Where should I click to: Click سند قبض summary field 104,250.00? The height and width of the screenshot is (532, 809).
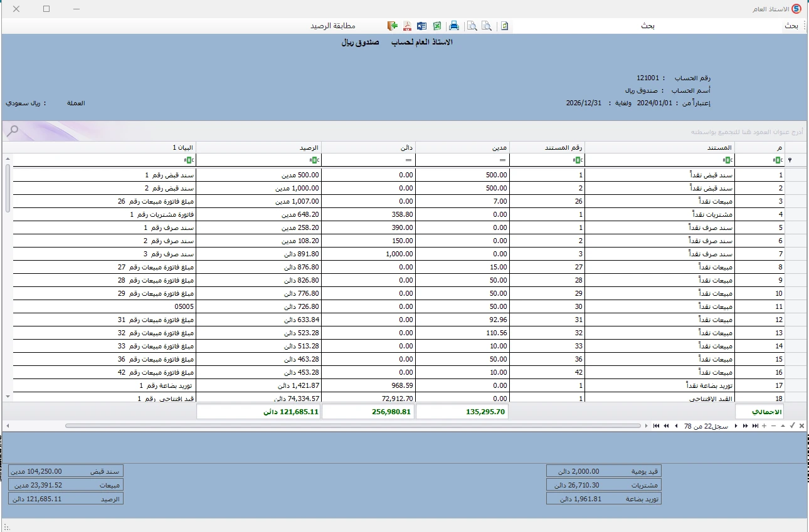click(66, 471)
